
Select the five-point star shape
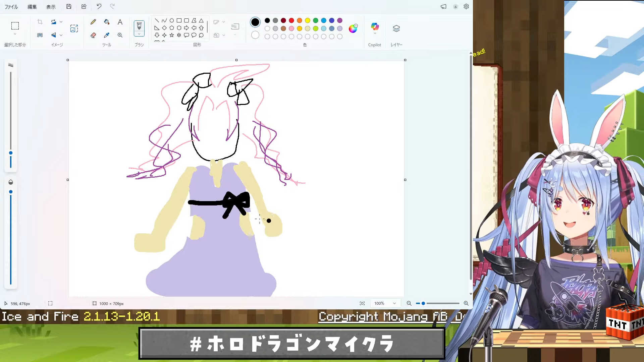[172, 35]
